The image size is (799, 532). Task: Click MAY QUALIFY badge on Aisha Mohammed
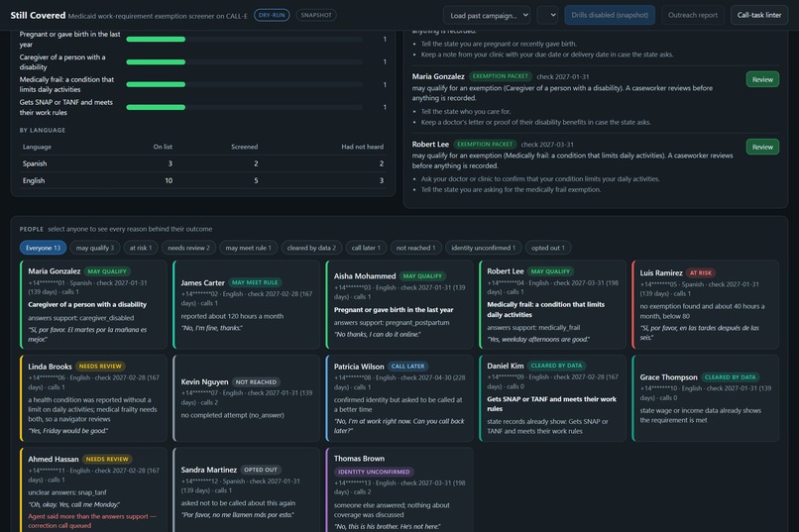coord(422,276)
